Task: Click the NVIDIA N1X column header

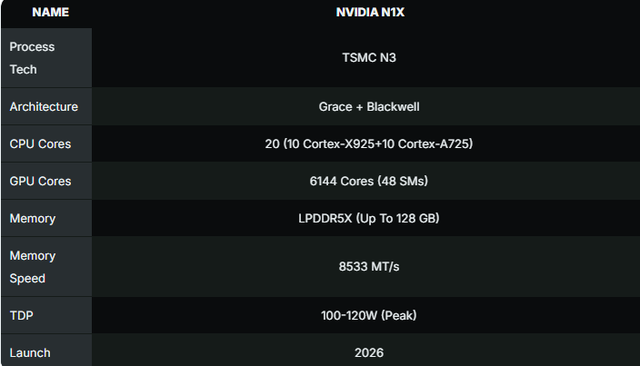Action: click(370, 12)
